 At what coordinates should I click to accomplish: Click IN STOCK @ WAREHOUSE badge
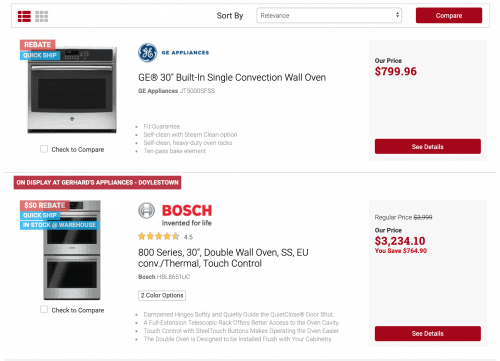pos(59,225)
